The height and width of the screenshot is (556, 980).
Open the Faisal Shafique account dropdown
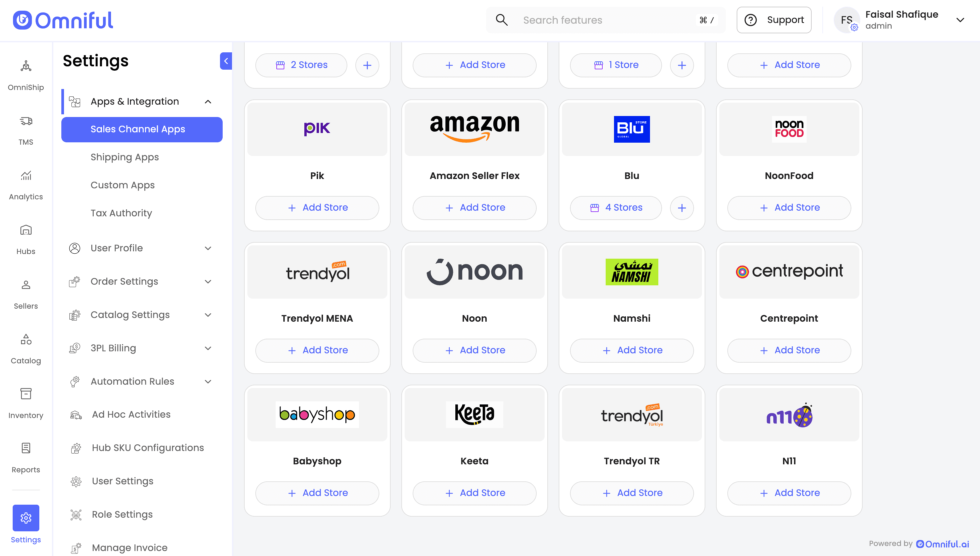960,20
